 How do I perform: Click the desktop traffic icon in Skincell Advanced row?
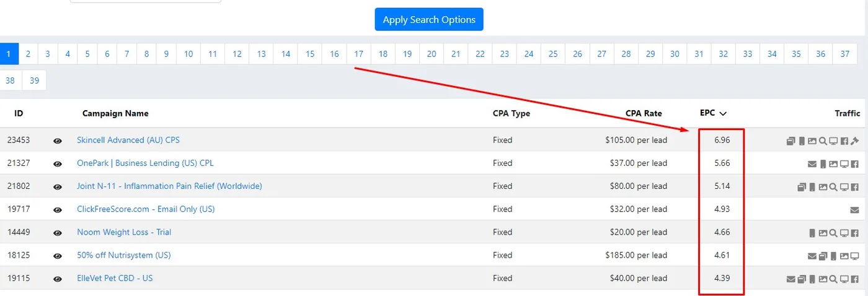pyautogui.click(x=833, y=141)
